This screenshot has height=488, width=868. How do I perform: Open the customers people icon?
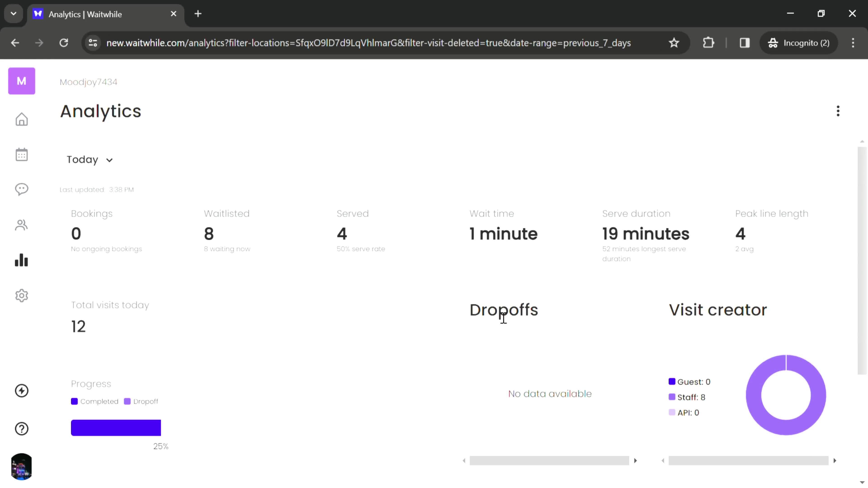[21, 225]
